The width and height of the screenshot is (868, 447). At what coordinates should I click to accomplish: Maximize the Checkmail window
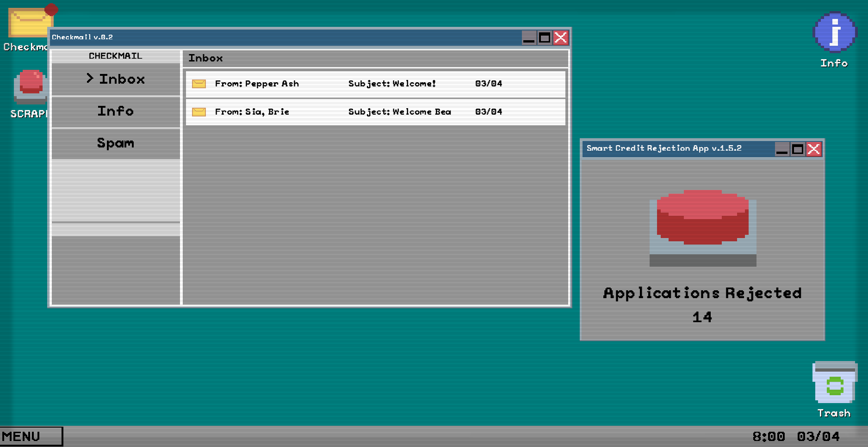point(545,37)
